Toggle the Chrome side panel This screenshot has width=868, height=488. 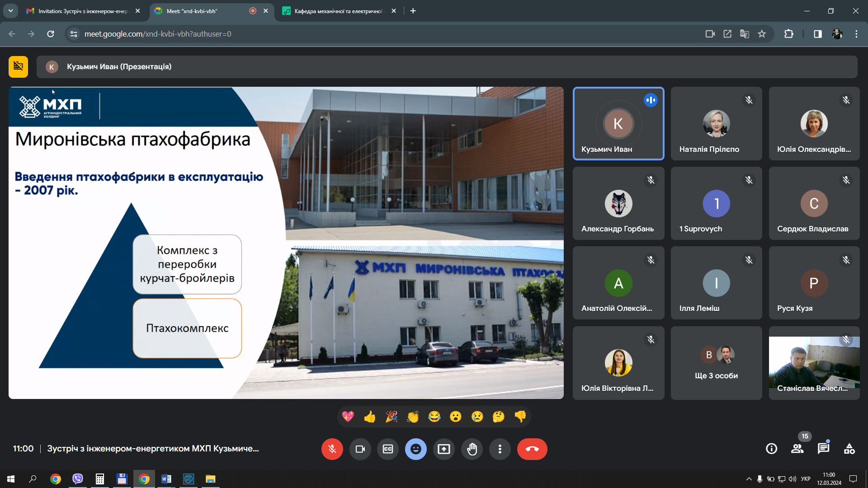[818, 34]
